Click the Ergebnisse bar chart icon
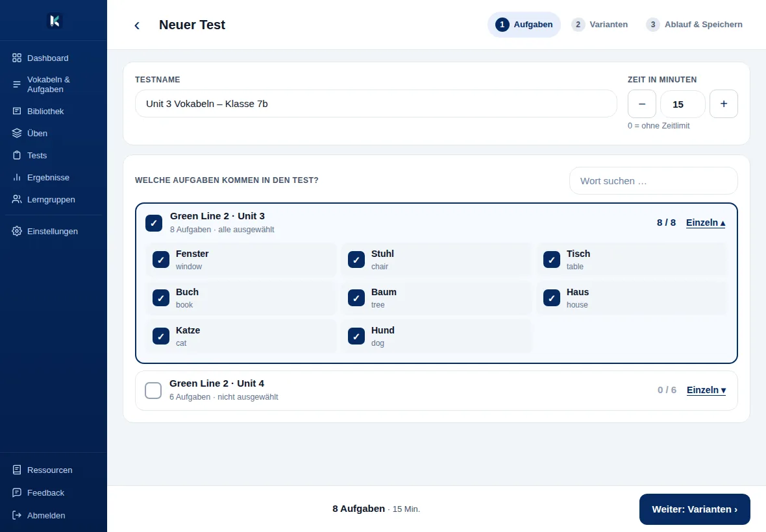 pyautogui.click(x=17, y=177)
